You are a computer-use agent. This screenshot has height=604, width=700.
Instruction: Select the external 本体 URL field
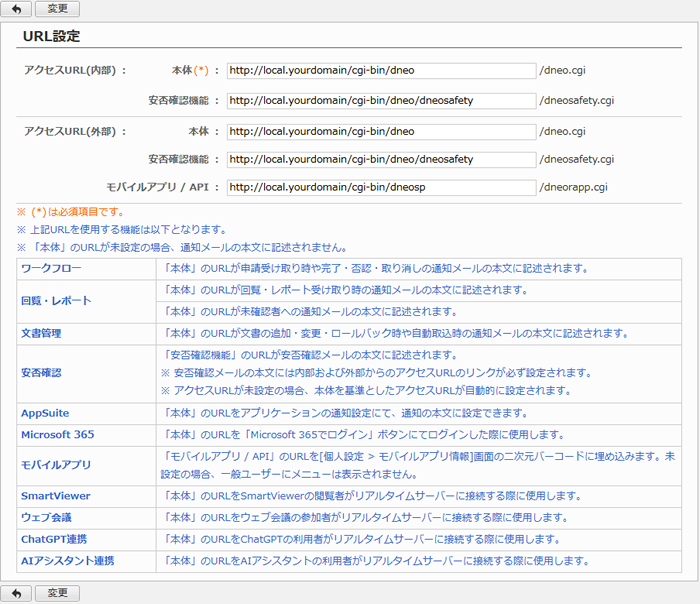click(381, 131)
